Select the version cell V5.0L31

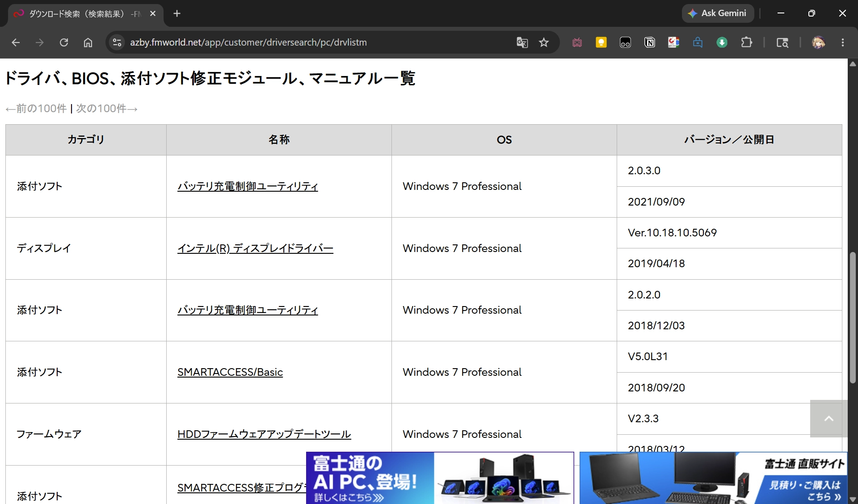(x=729, y=357)
